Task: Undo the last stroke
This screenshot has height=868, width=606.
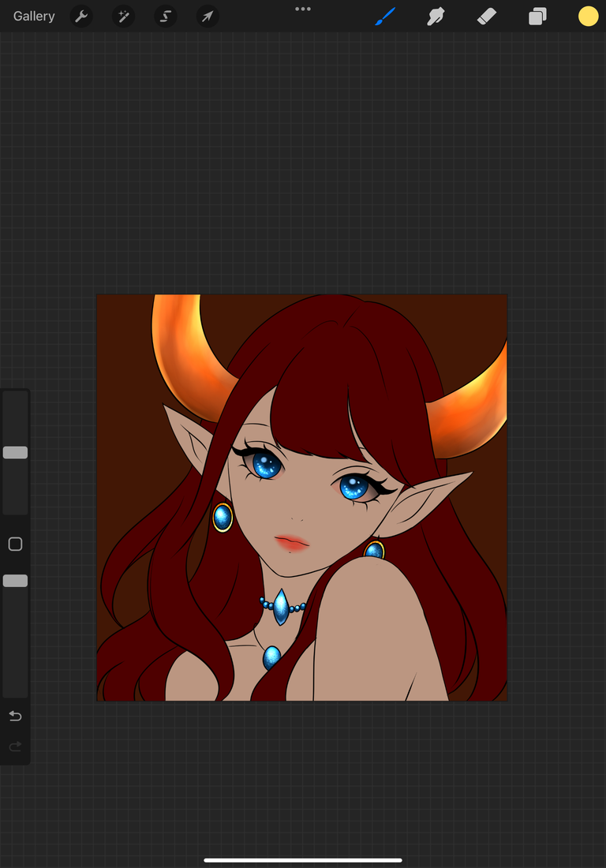Action: coord(15,716)
